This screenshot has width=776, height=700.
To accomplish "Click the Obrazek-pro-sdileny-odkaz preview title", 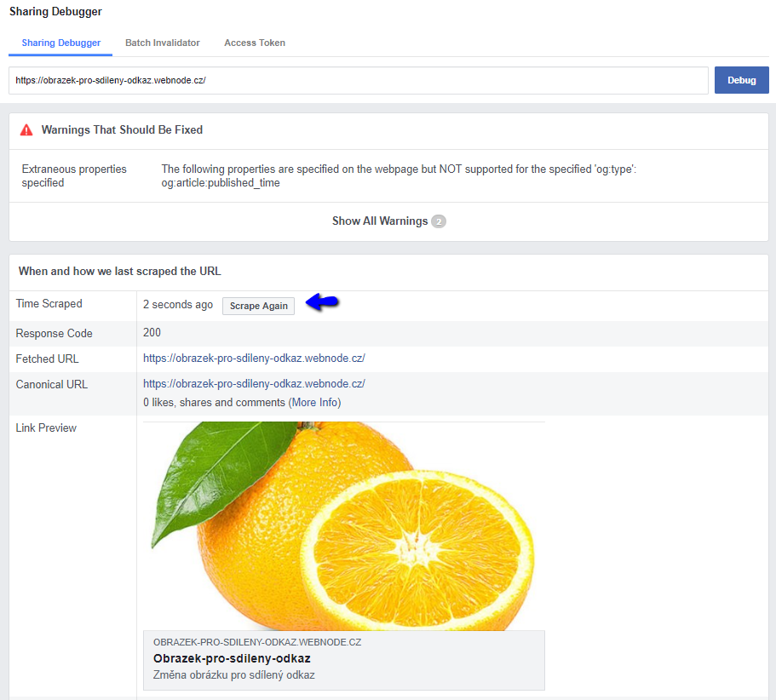I will [232, 658].
